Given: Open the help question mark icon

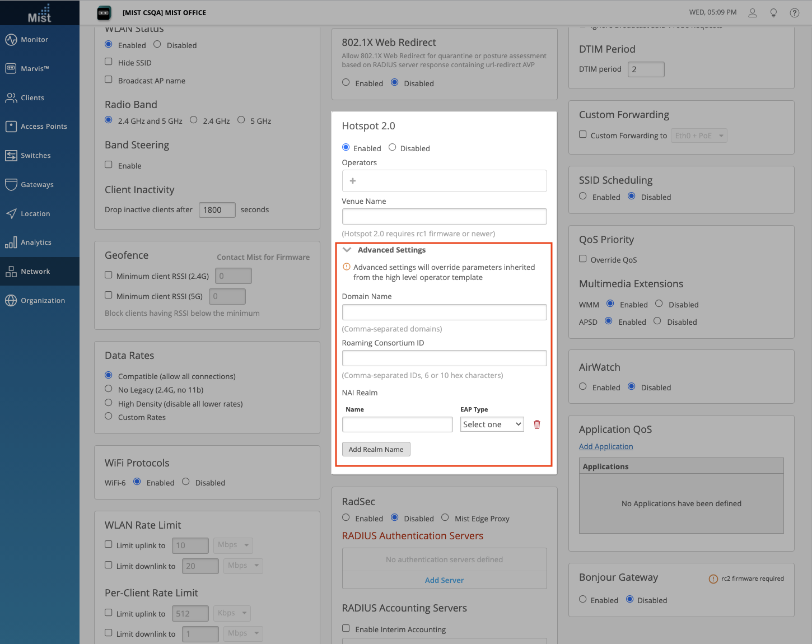Looking at the screenshot, I should 794,12.
